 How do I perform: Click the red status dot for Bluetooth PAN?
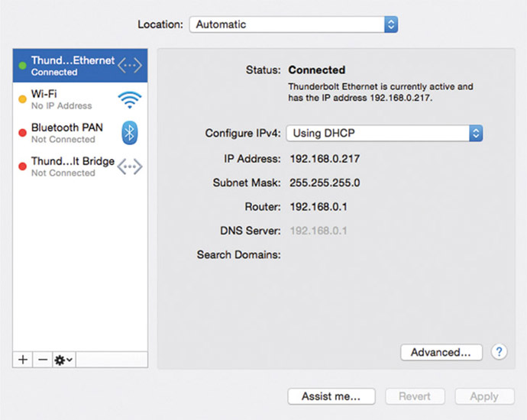[x=22, y=133]
